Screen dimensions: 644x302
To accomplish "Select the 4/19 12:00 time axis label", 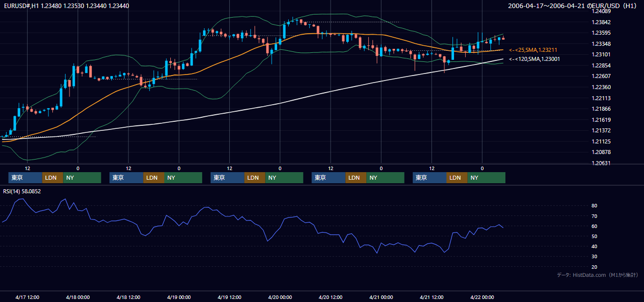I will point(230,297).
